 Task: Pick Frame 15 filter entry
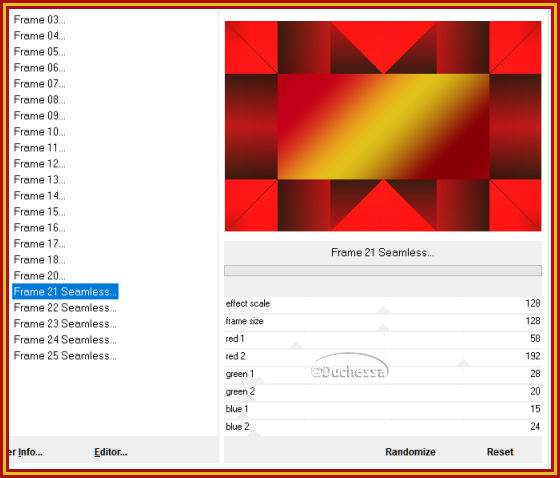39,211
